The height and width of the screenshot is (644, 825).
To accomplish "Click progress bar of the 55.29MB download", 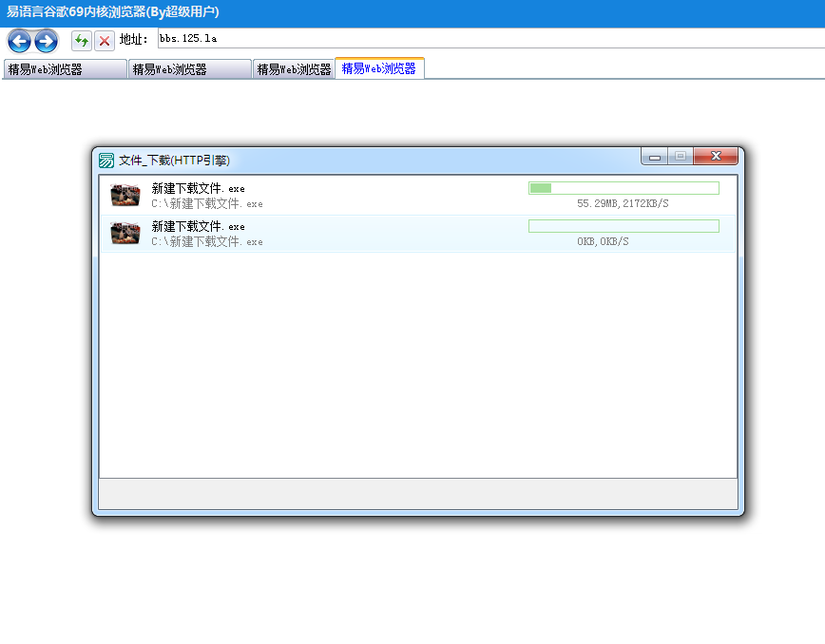I will pyautogui.click(x=624, y=188).
